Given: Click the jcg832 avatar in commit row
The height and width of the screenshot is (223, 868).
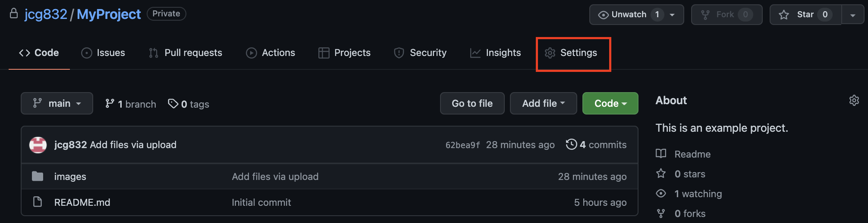Looking at the screenshot, I should point(38,145).
